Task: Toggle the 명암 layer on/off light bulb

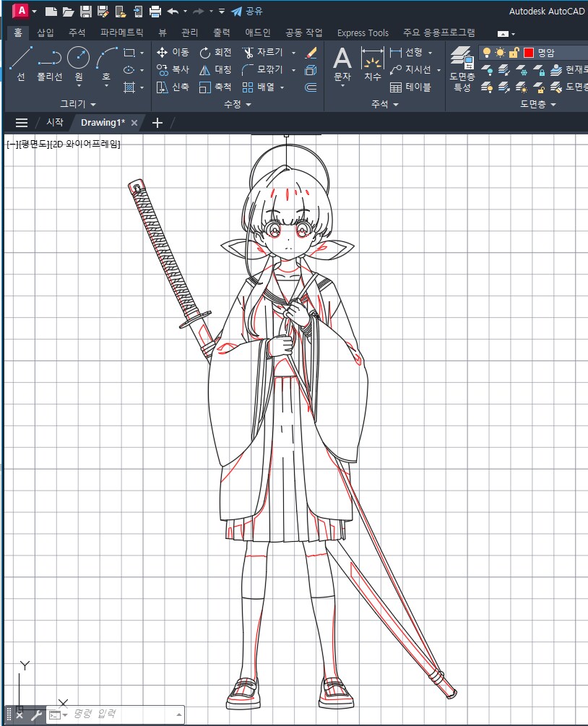Action: [486, 53]
